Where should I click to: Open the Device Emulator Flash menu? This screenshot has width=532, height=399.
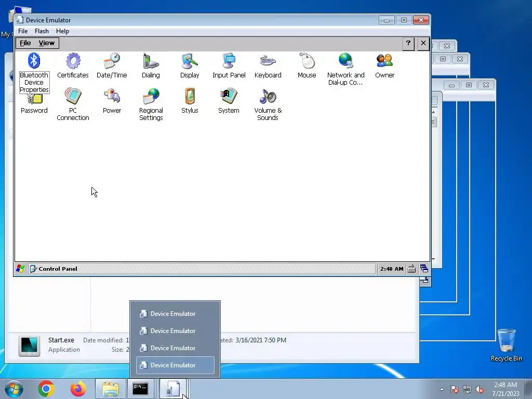click(42, 31)
